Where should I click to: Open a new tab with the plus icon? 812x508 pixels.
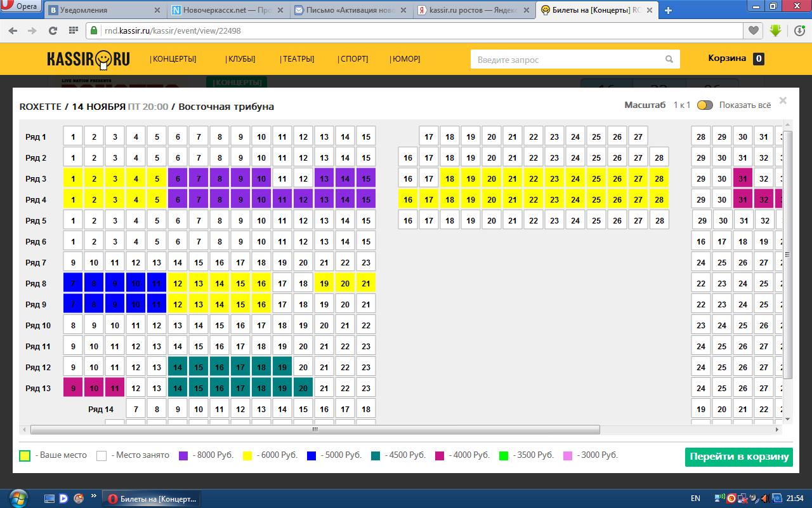click(x=668, y=10)
